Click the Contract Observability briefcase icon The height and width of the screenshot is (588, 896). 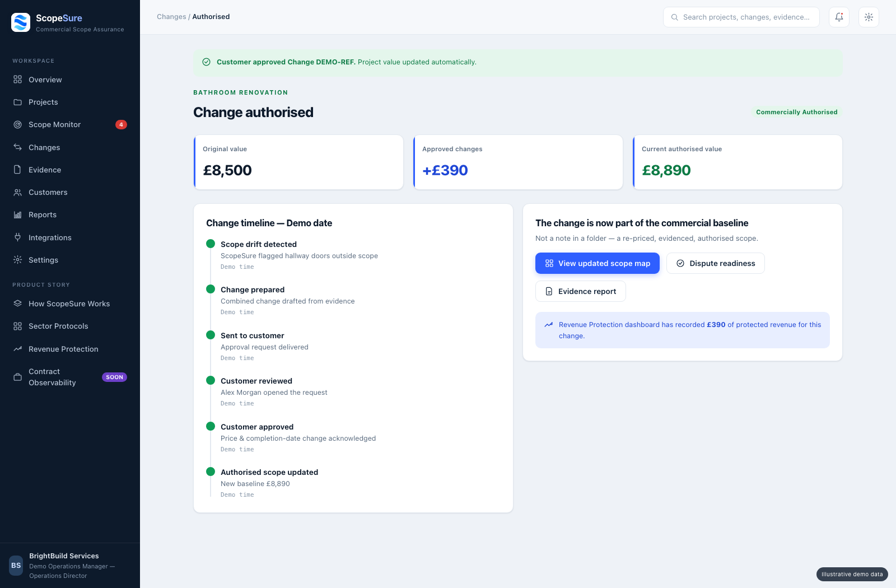(x=18, y=377)
